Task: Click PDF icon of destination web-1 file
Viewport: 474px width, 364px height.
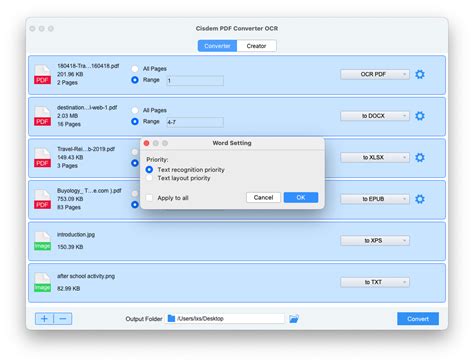Action: pyautogui.click(x=42, y=116)
